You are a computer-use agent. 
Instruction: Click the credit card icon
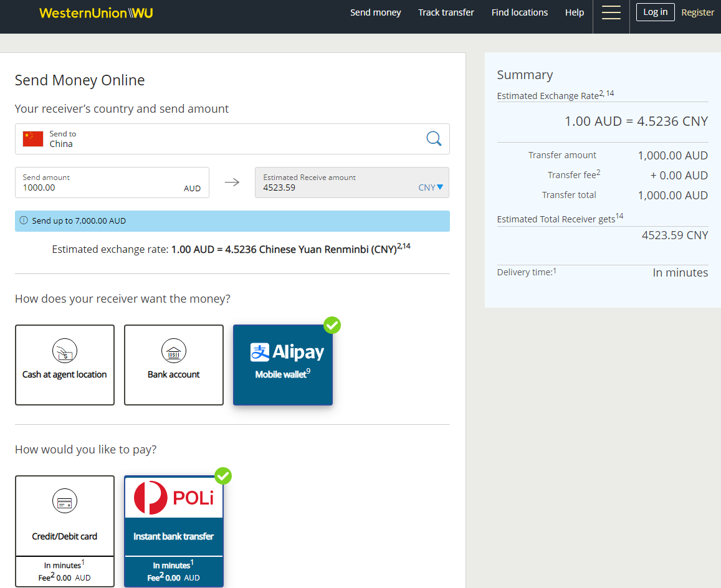click(x=65, y=501)
